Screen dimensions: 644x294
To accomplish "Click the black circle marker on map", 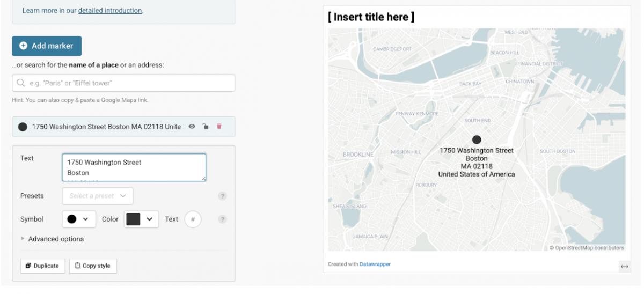I will pyautogui.click(x=477, y=139).
